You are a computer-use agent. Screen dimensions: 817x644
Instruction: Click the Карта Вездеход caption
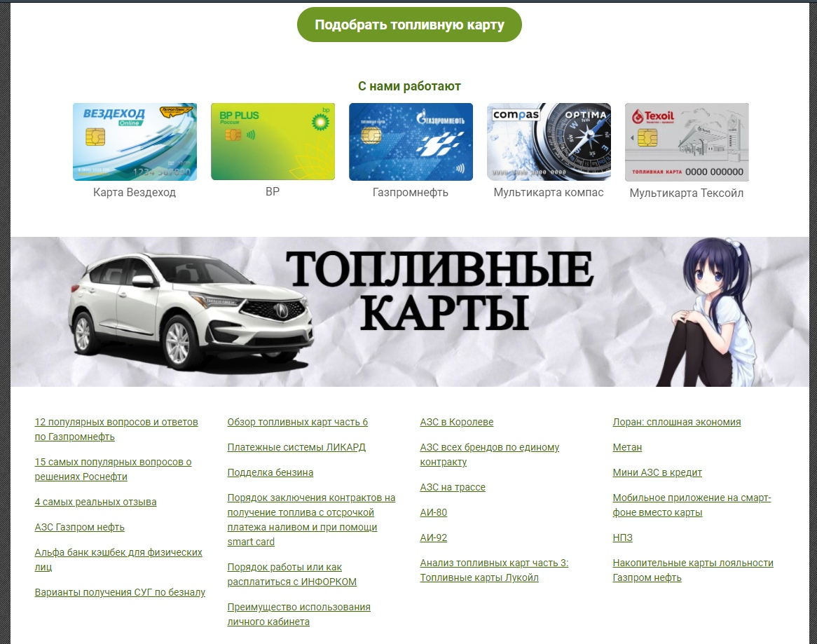[135, 192]
